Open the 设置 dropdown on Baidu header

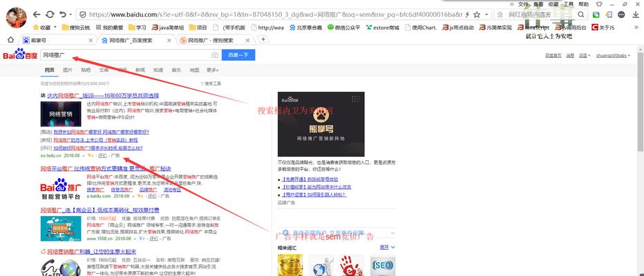(x=585, y=55)
